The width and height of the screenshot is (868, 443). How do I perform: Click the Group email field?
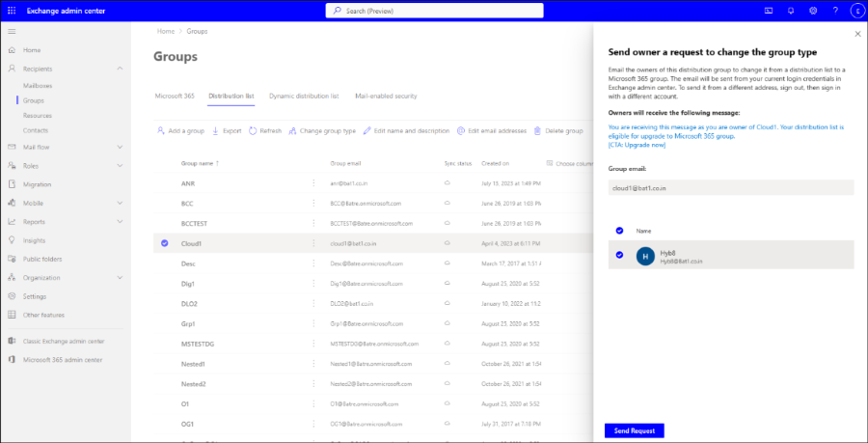[731, 188]
